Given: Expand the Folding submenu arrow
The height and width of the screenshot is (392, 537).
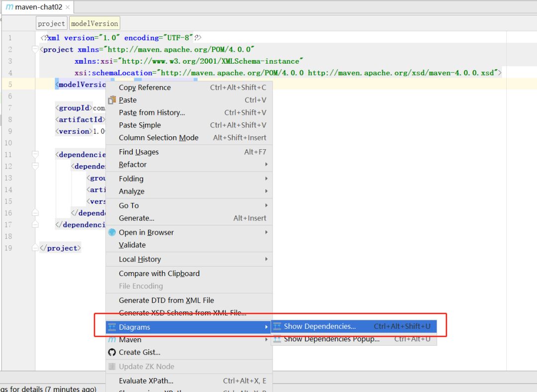Looking at the screenshot, I should pyautogui.click(x=266, y=179).
